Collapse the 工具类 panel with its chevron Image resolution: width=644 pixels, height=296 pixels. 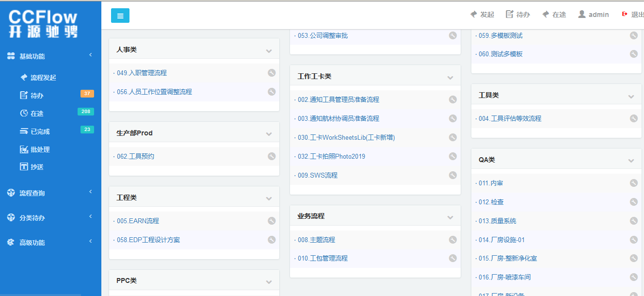631,96
